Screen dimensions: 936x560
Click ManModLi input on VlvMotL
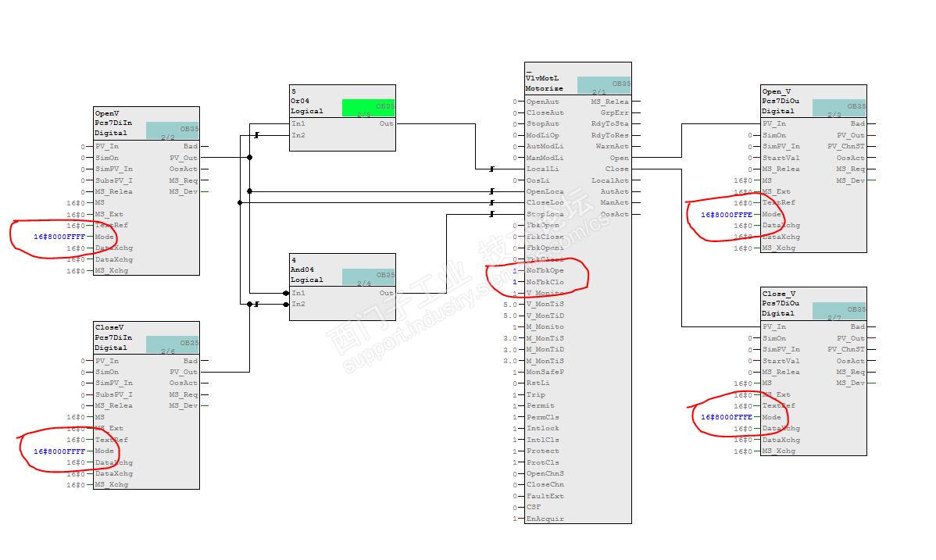(545, 159)
